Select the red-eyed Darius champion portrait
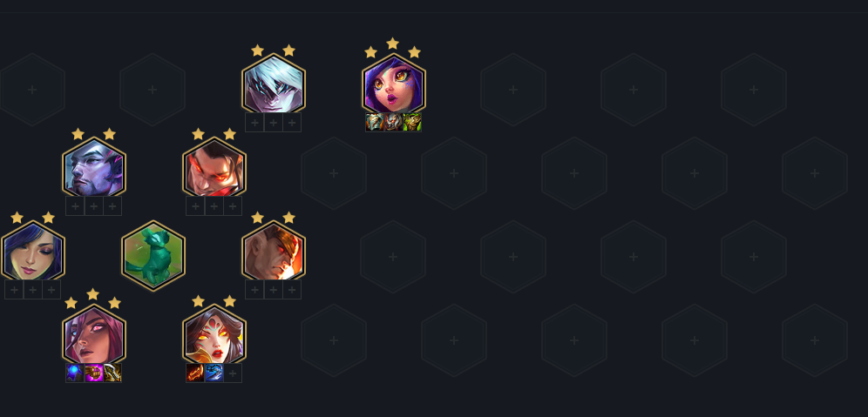 pos(214,168)
